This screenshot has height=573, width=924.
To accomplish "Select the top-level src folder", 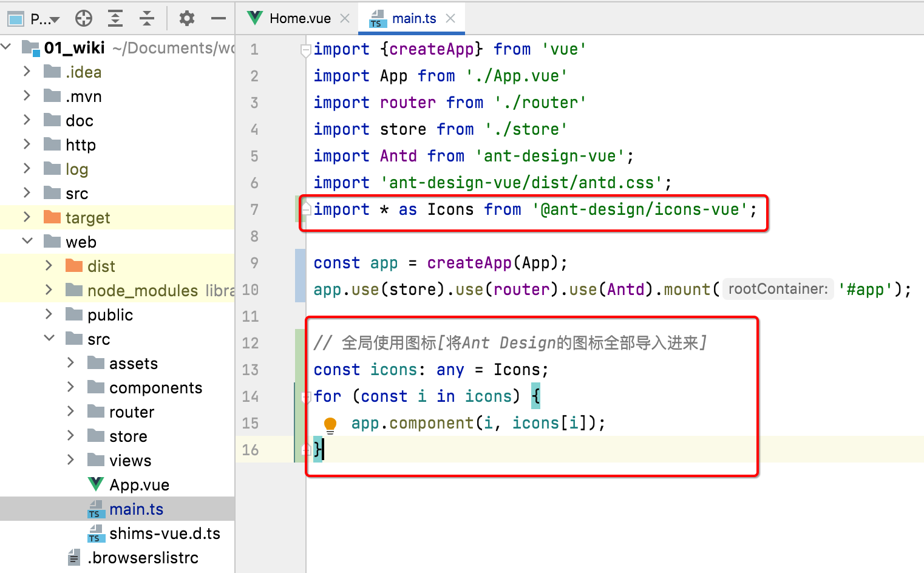I will [x=76, y=193].
